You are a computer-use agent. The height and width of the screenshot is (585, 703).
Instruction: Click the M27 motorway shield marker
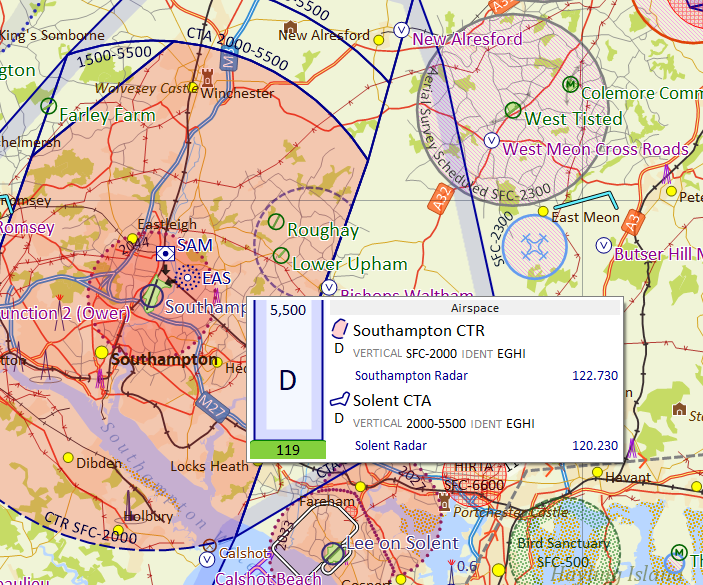pos(212,407)
